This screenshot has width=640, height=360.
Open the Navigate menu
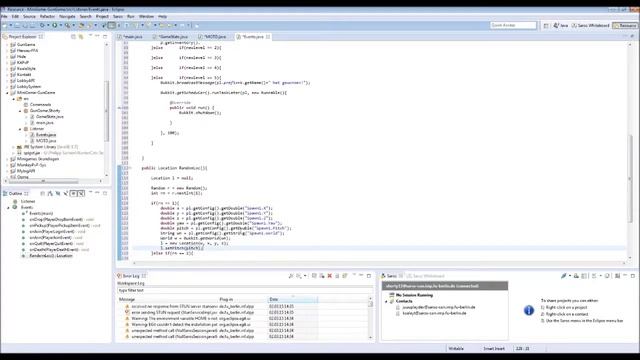pyautogui.click(x=67, y=16)
